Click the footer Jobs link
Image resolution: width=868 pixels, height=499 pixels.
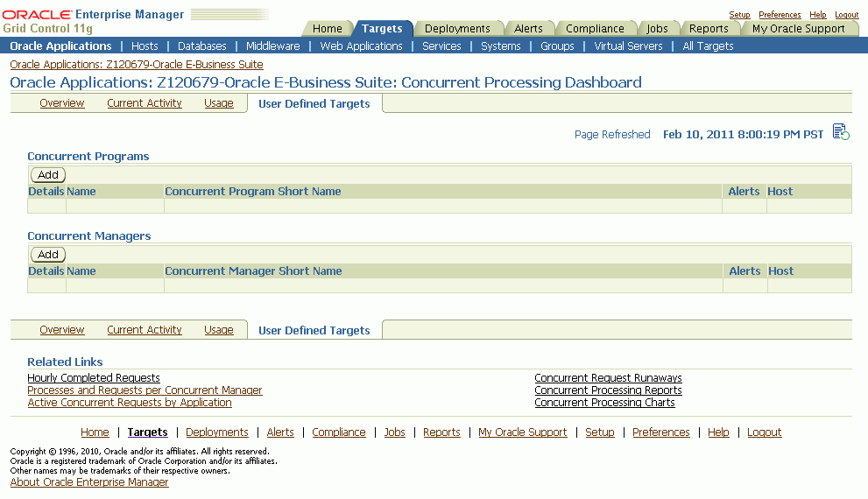pos(395,432)
